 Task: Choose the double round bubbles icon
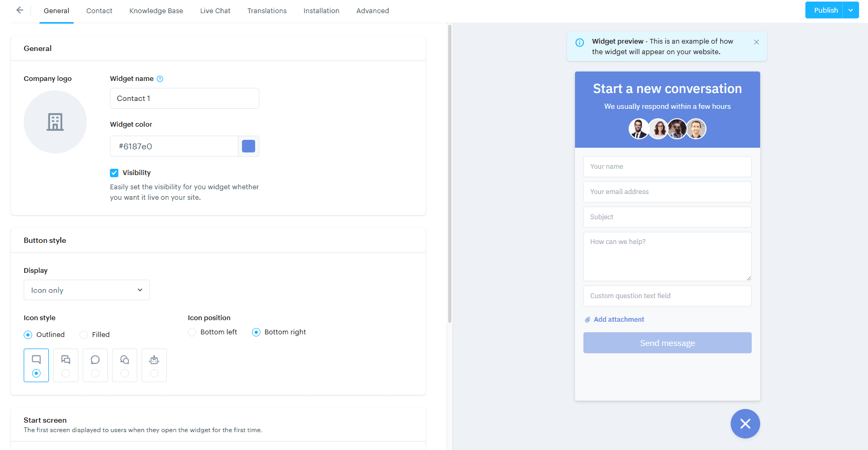125,360
